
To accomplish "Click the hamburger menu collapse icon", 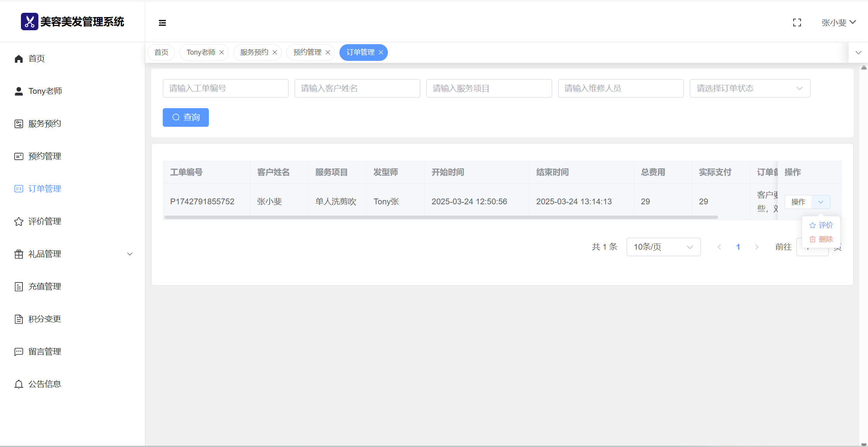I will [x=162, y=23].
